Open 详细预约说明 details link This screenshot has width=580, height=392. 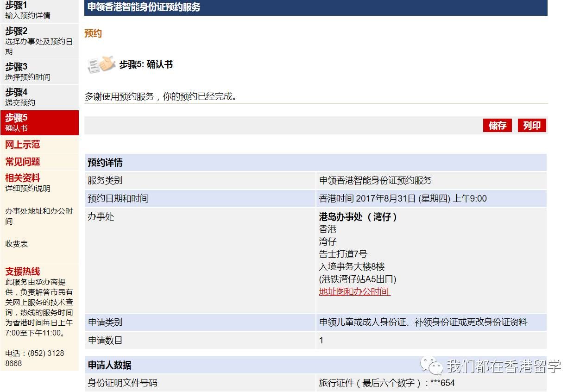pos(28,189)
